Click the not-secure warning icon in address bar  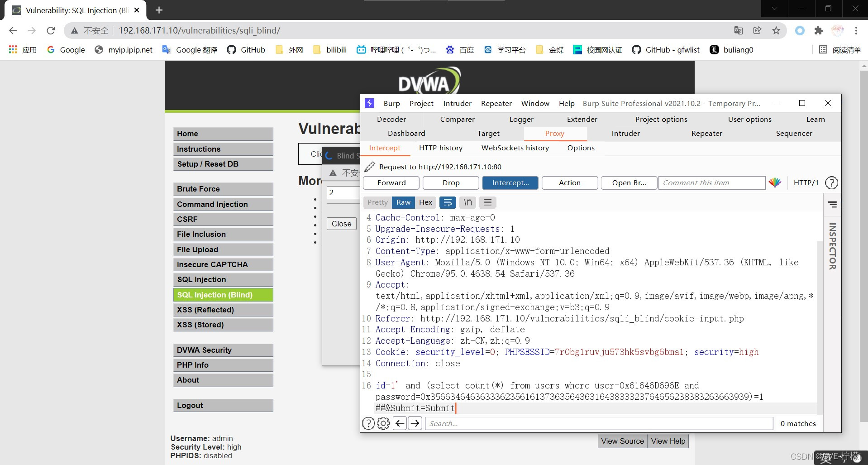pos(75,30)
